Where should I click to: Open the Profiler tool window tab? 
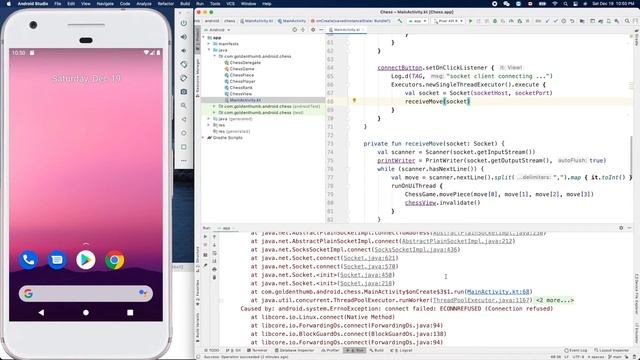click(x=330, y=350)
